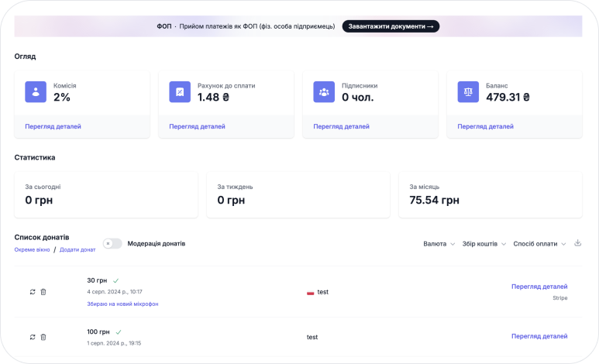Select the За місяць statistics card
Viewport: 599px width, 364px height.
pyautogui.click(x=490, y=194)
